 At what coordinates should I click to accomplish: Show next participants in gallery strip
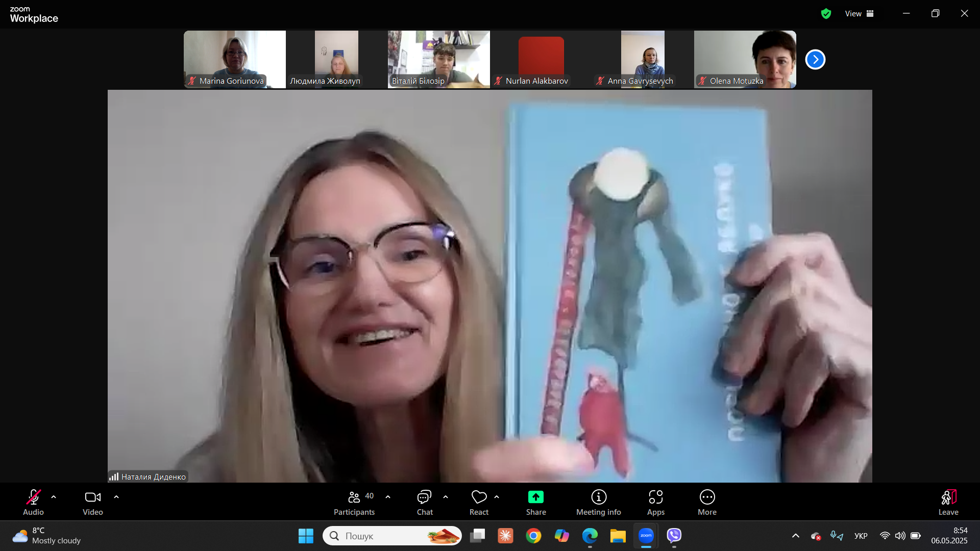pyautogui.click(x=815, y=60)
